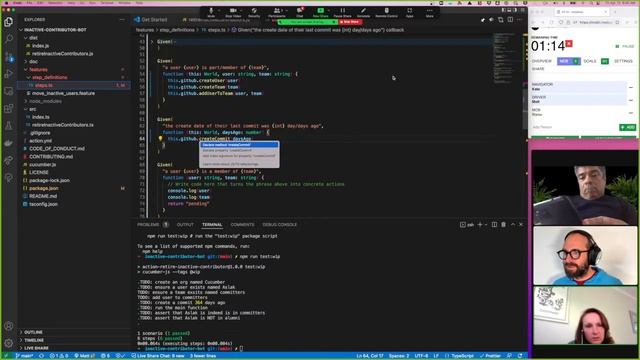Click the split editor icon in editor title bar
Viewport: 640px width, 360px height.
510,20
